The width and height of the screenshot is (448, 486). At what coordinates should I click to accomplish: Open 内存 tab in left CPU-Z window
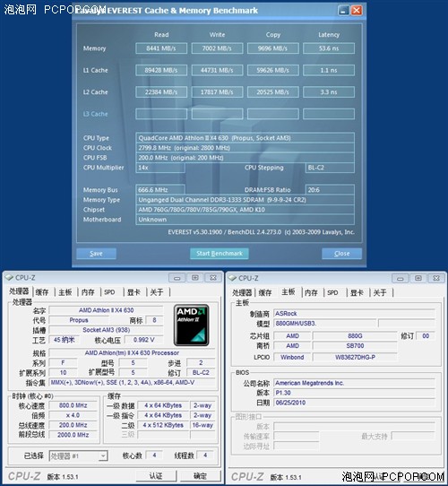pyautogui.click(x=88, y=292)
